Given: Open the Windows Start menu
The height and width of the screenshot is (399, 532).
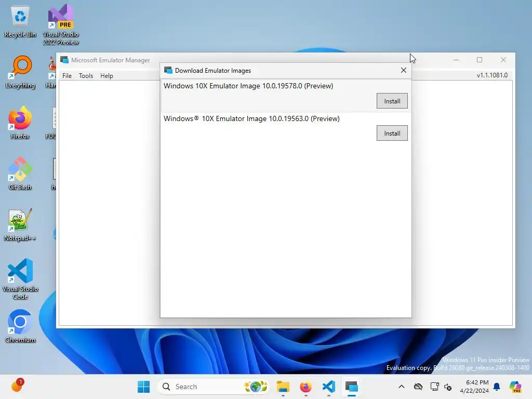Looking at the screenshot, I should tap(143, 387).
